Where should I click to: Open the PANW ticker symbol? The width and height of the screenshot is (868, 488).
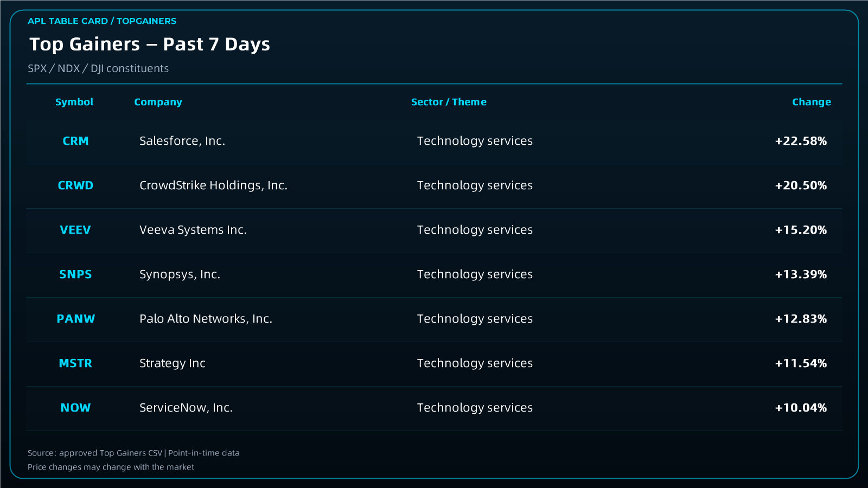point(75,319)
